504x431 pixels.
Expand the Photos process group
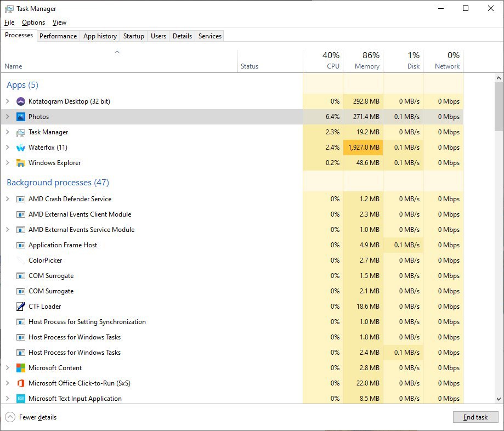coord(7,117)
